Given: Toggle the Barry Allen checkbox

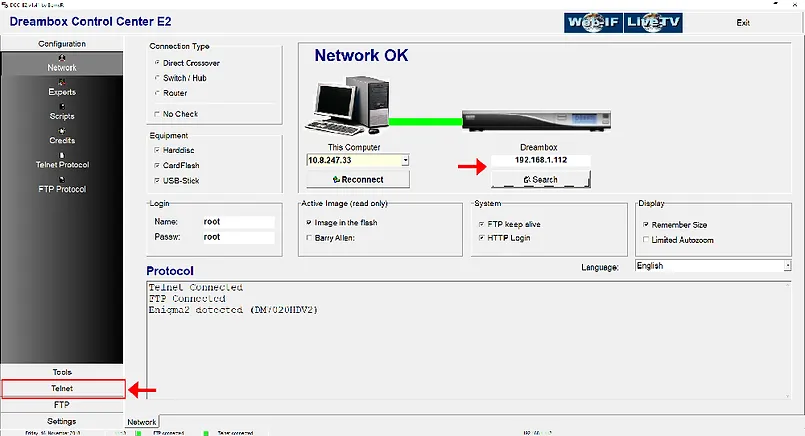Looking at the screenshot, I should tap(309, 238).
